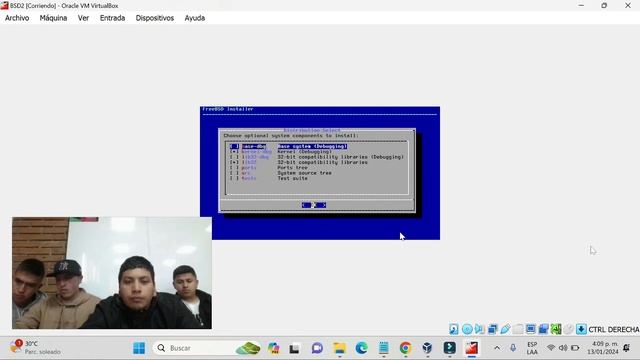
Task: Toggle the ports Ports tree checkbox
Action: (x=234, y=167)
